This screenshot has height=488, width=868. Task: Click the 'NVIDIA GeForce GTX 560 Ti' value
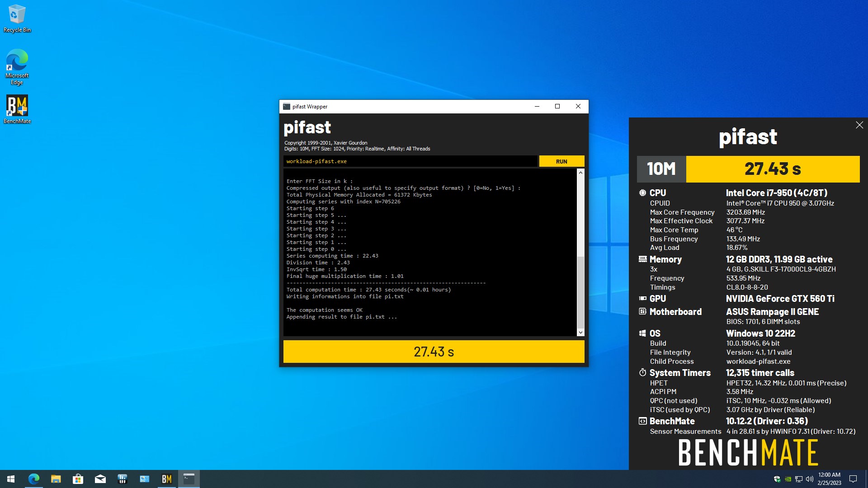click(x=780, y=299)
